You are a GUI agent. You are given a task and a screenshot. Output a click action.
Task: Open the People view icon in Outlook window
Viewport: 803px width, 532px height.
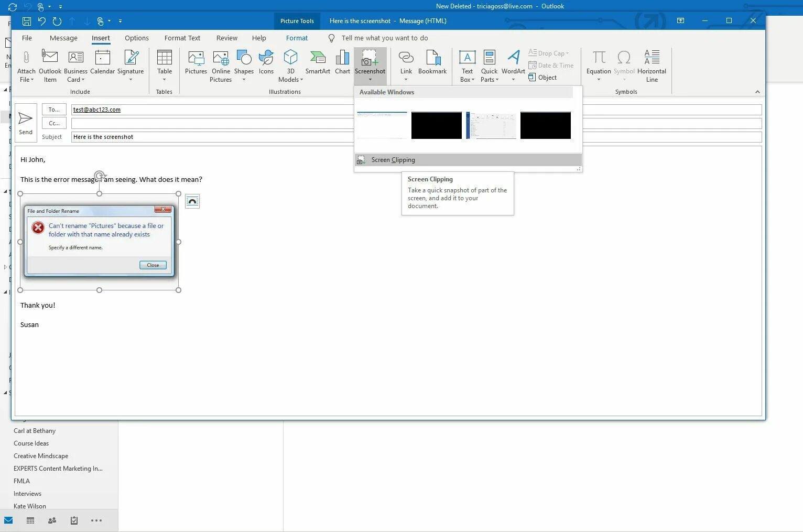pos(52,520)
